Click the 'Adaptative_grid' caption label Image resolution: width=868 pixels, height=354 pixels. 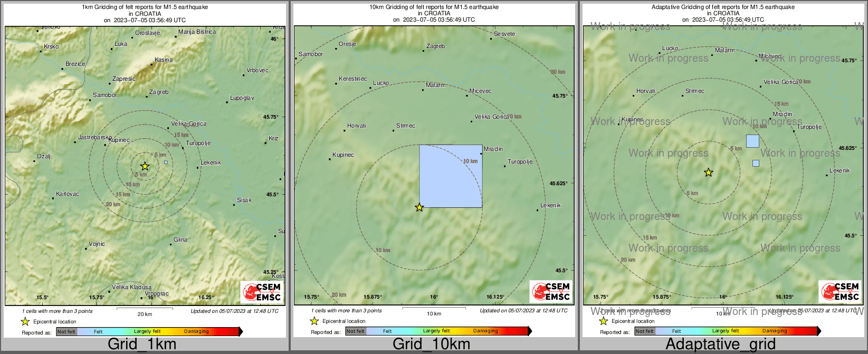(720, 345)
